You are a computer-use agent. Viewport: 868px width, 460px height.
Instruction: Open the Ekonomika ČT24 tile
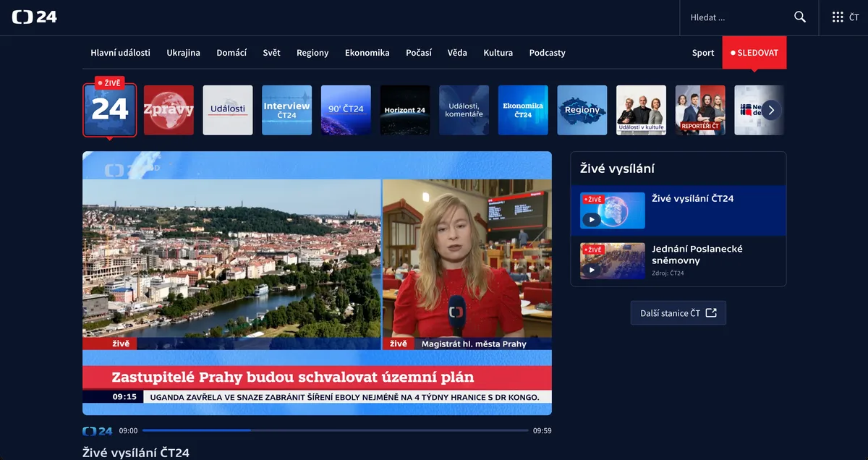[x=523, y=110]
